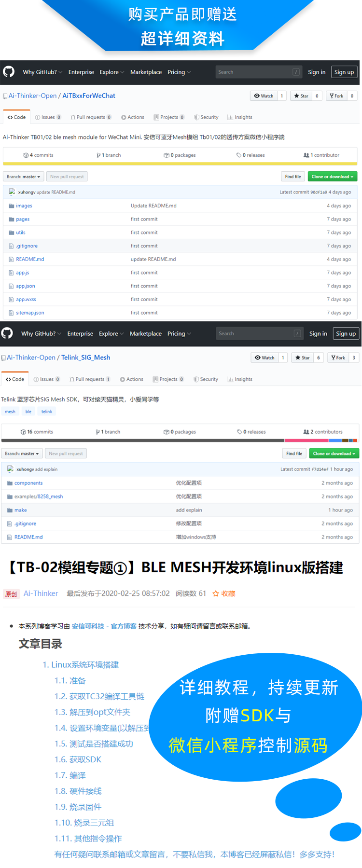The image size is (362, 868).
Task: Click 'Find file' on AiTBxxForWeChat
Action: tap(292, 177)
